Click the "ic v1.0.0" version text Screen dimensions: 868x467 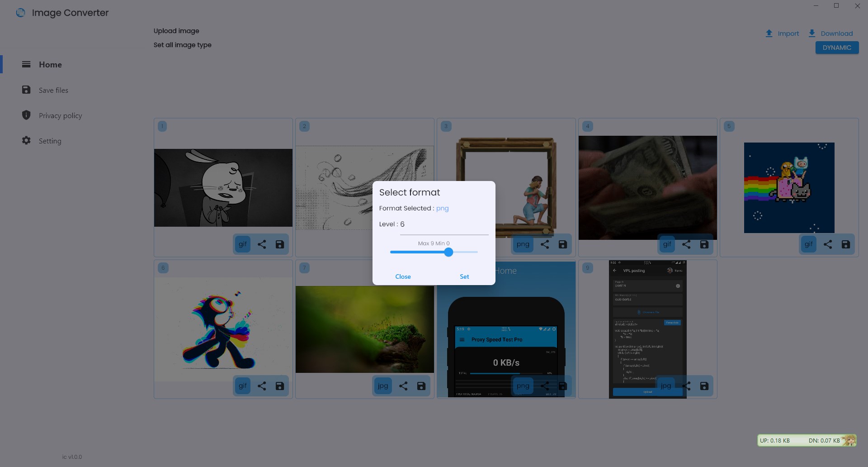click(72, 457)
